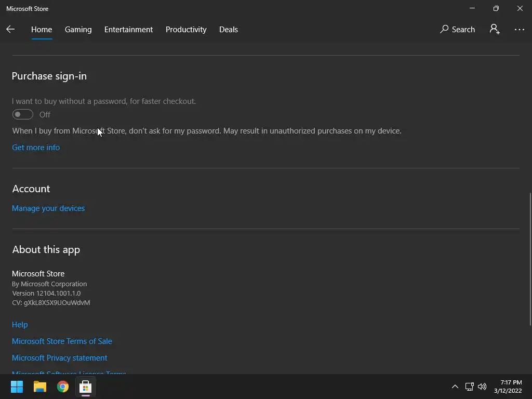Restore down the Microsoft Store window

[496, 8]
